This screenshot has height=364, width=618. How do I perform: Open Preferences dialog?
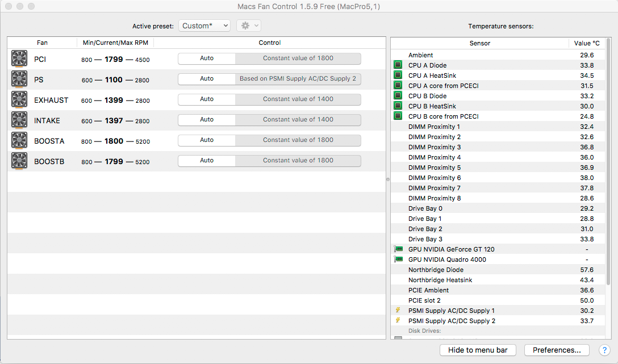tap(557, 350)
